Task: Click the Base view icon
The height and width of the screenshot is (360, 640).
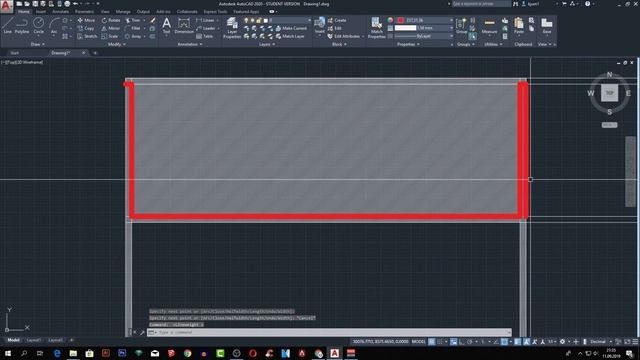Action: [547, 25]
